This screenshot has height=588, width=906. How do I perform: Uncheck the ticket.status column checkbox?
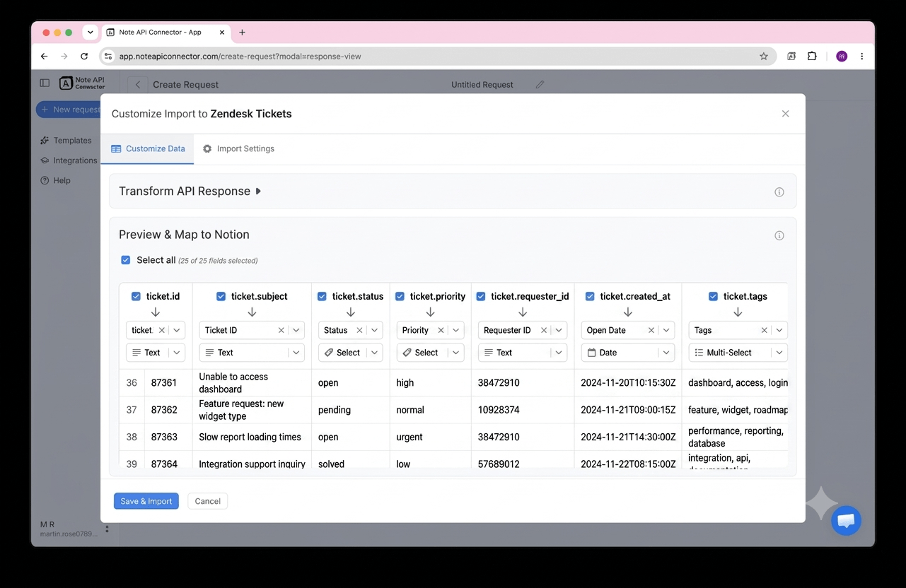323,296
